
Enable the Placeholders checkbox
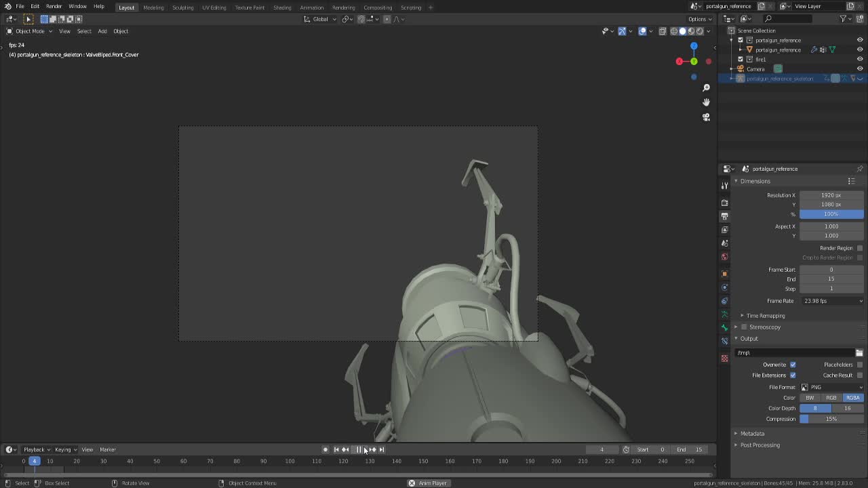(x=860, y=365)
